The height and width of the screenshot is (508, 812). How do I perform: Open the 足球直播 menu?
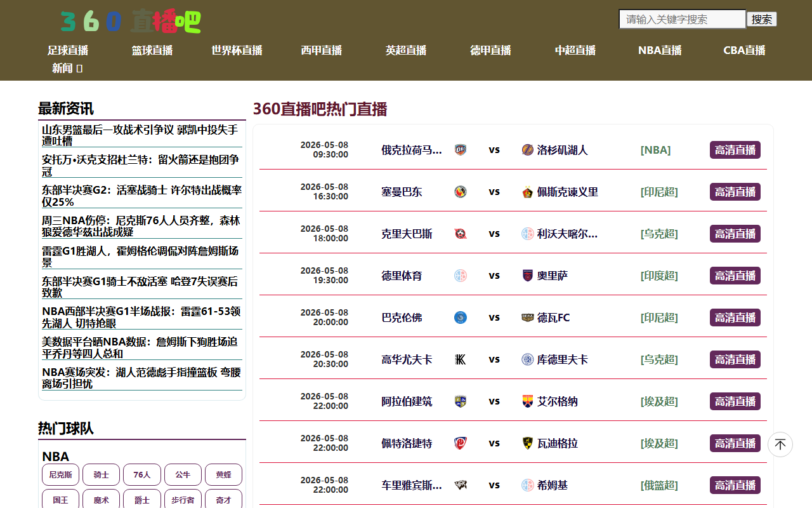pyautogui.click(x=68, y=50)
